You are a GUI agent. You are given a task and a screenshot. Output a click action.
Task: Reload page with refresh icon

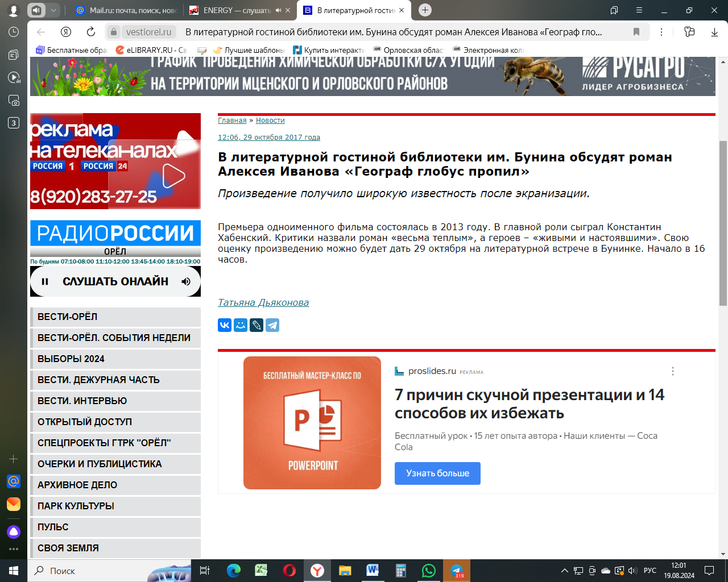click(x=91, y=32)
